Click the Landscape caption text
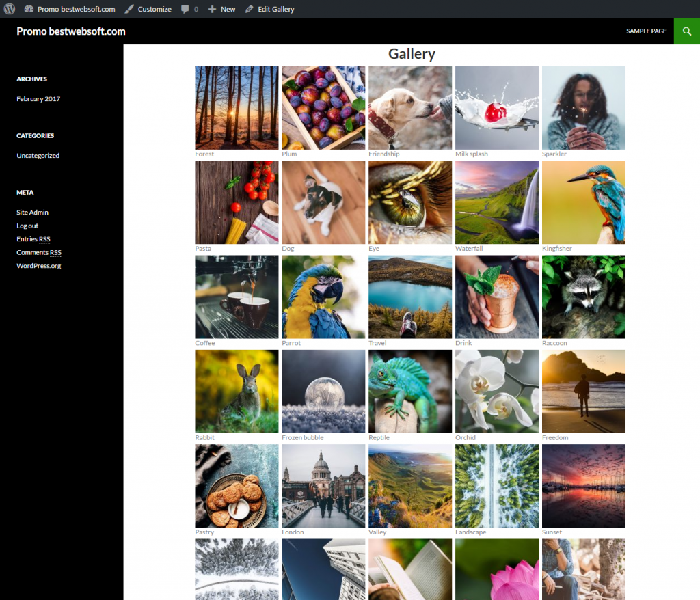This screenshot has width=700, height=600. 470,532
